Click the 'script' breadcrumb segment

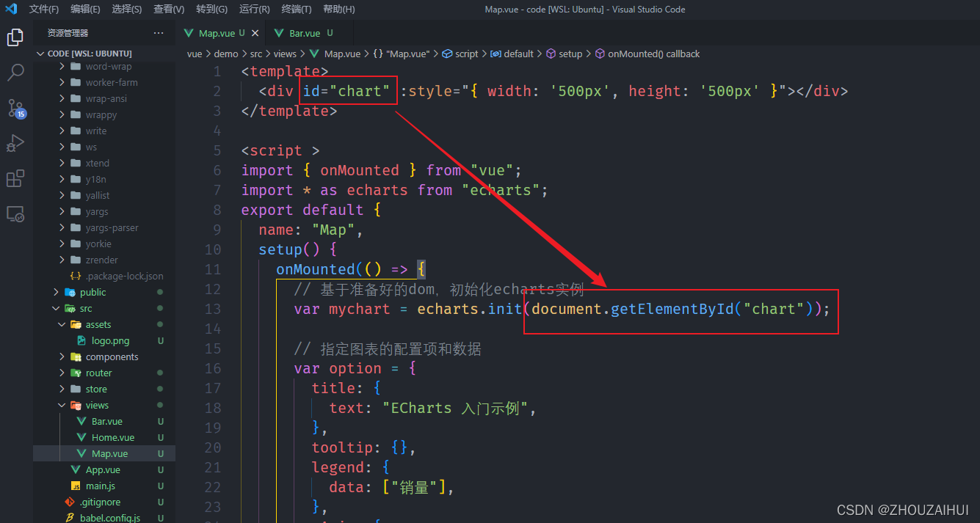coord(467,54)
